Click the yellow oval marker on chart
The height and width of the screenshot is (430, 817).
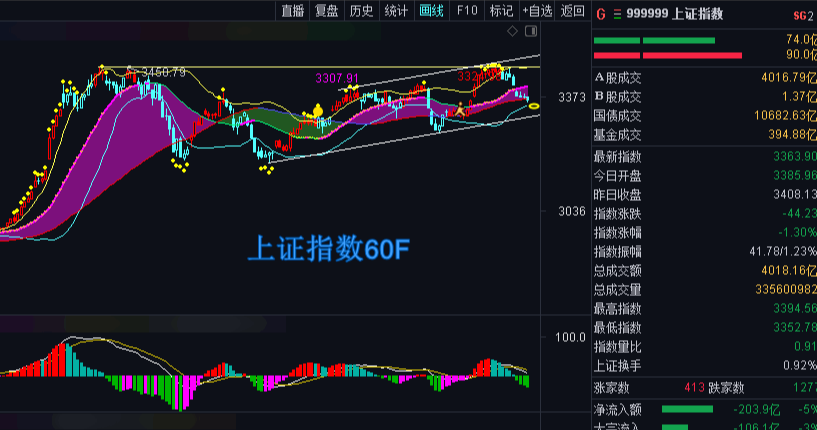pos(534,106)
